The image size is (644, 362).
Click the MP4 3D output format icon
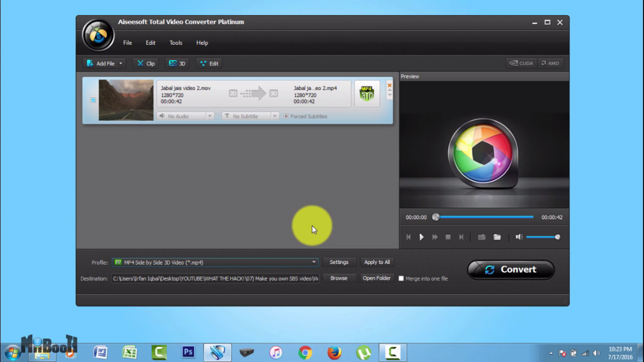[367, 93]
